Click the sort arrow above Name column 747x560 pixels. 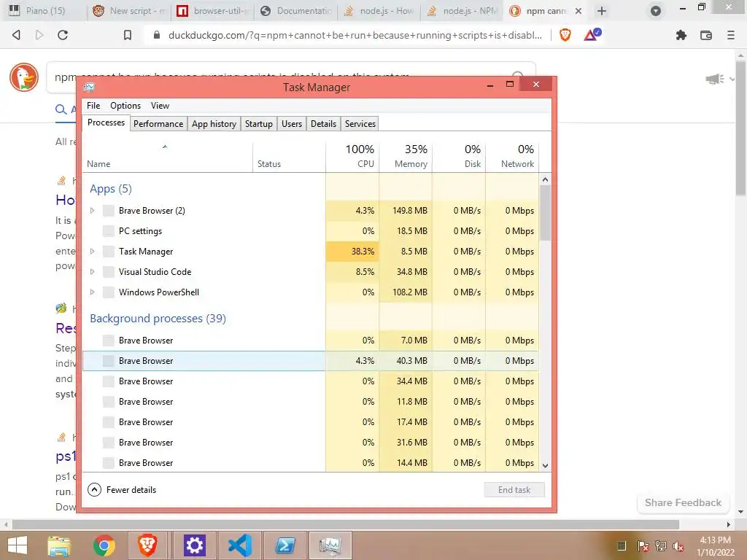tap(165, 147)
